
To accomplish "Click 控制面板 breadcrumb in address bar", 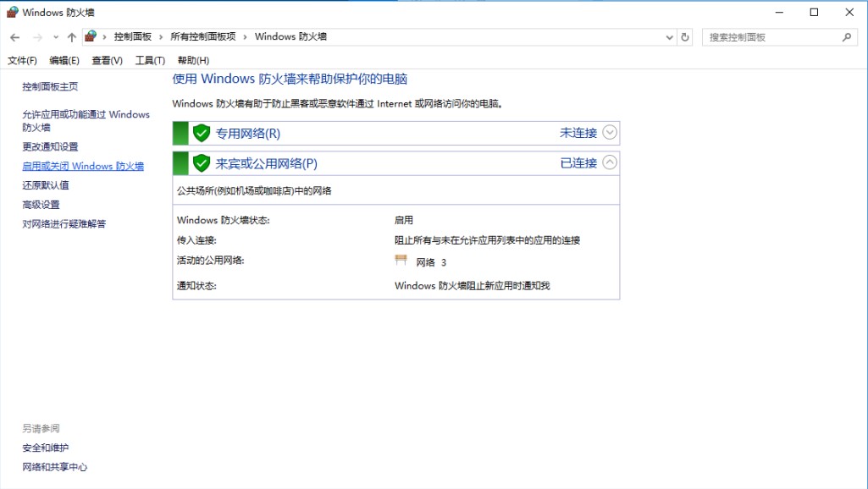I will tap(133, 36).
